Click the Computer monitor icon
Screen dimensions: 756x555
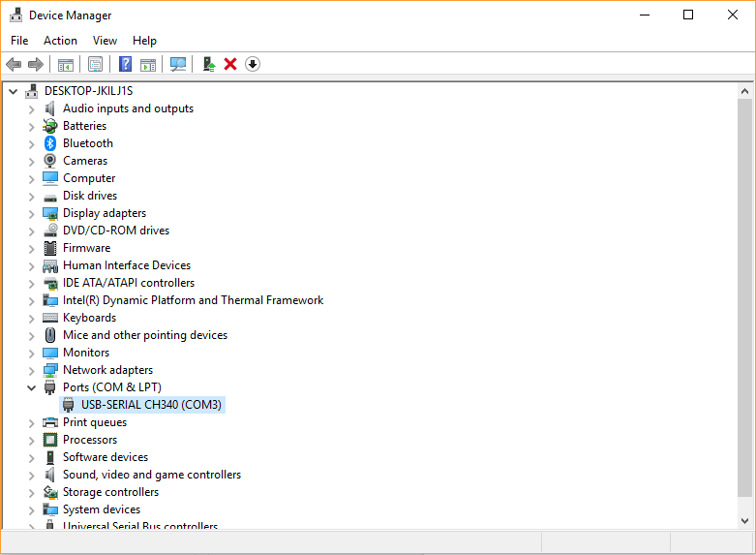[x=50, y=178]
